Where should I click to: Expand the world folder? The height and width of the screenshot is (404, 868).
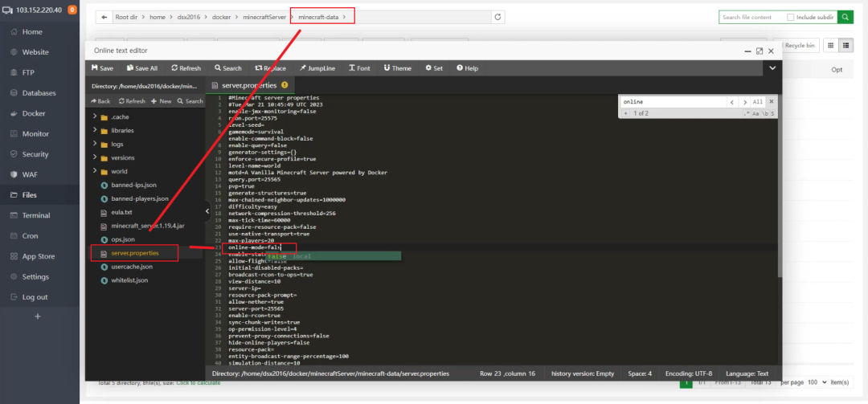click(x=95, y=172)
